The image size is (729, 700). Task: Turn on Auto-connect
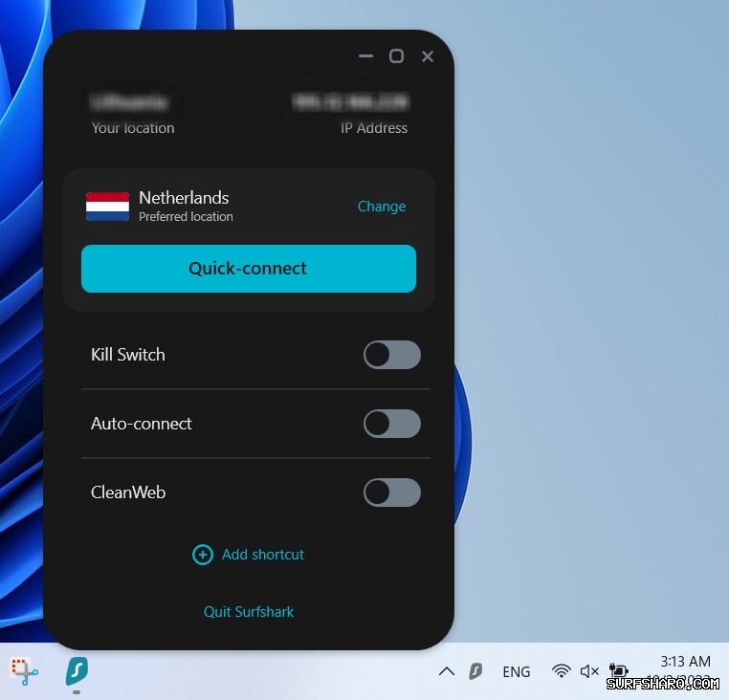[392, 424]
